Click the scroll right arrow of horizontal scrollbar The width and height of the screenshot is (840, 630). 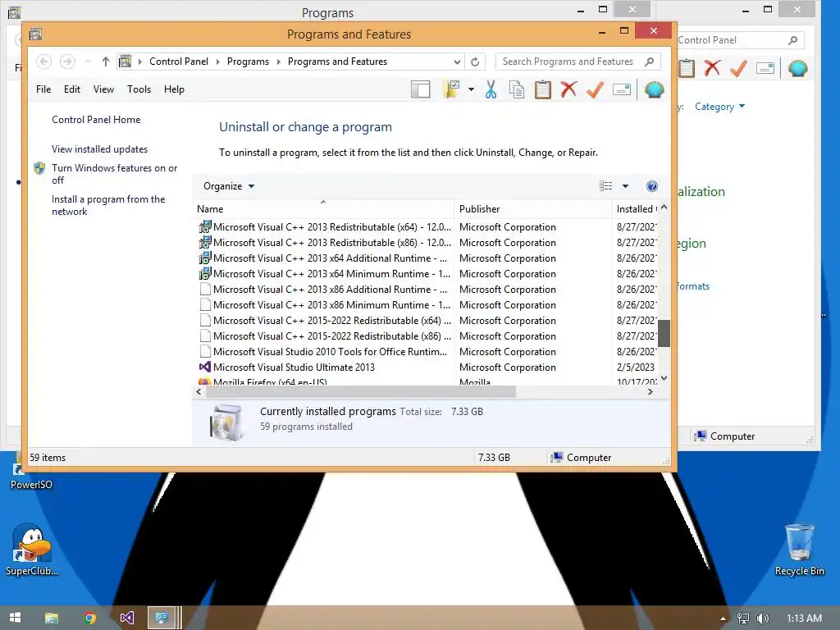[x=650, y=391]
